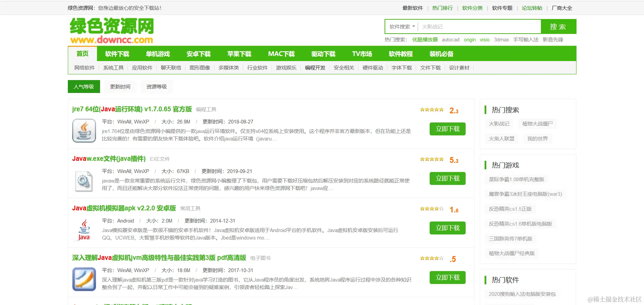644x305 pixels.
Task: Click the 绿色资源网 site logo
Action: 112,31
